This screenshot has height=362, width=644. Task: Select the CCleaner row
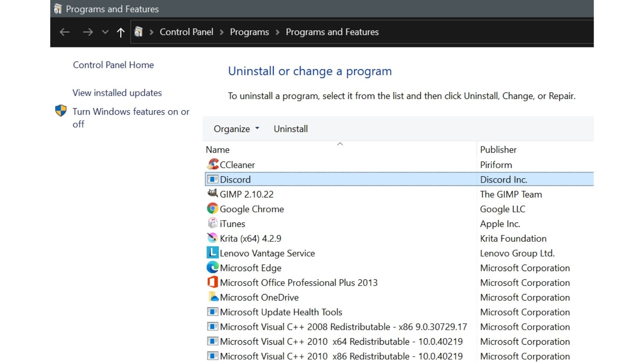[x=399, y=165]
